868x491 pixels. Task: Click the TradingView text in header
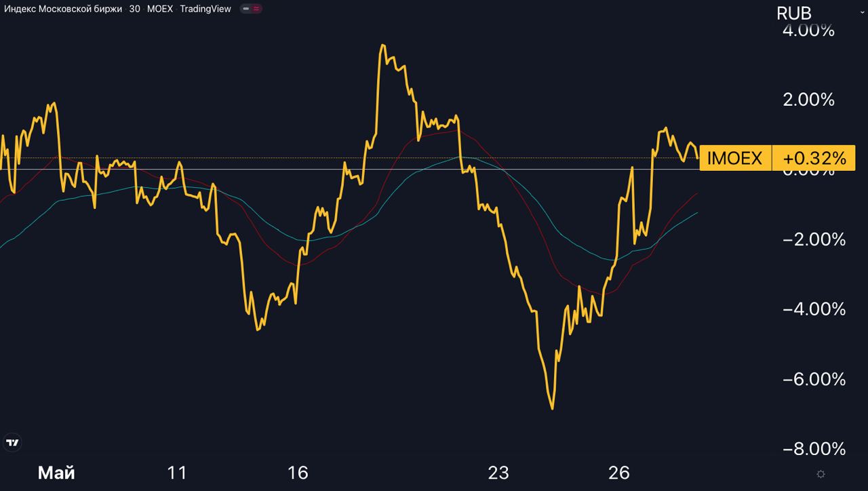click(x=205, y=9)
